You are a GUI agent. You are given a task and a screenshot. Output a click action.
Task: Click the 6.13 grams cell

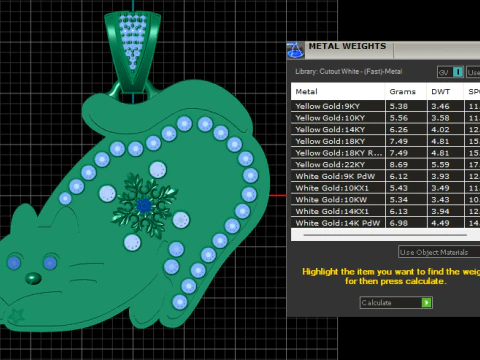pyautogui.click(x=406, y=211)
